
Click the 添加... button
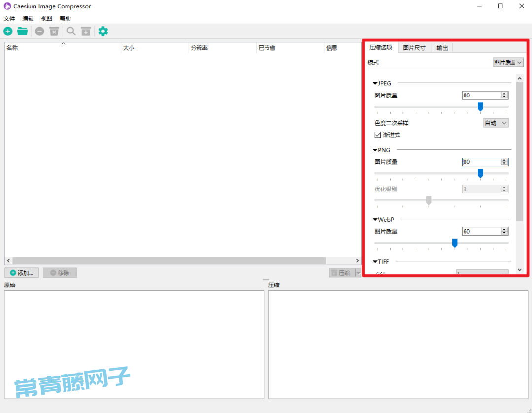coord(22,273)
